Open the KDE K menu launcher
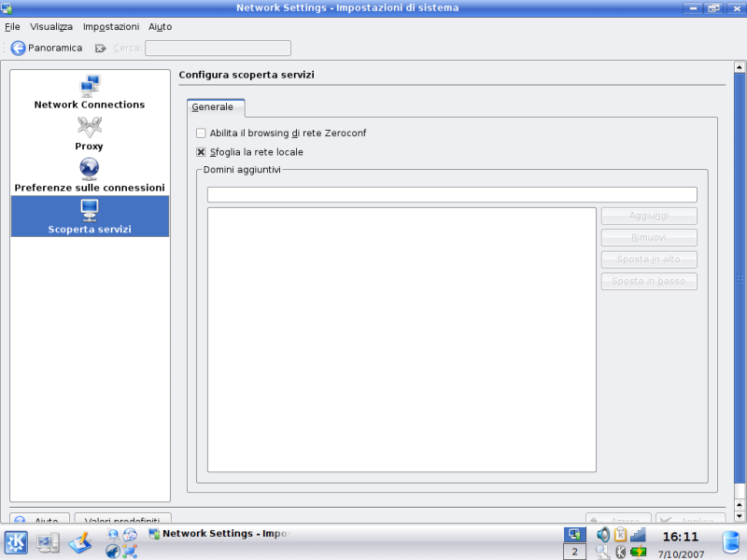Screen dimensions: 747x560 [17, 541]
